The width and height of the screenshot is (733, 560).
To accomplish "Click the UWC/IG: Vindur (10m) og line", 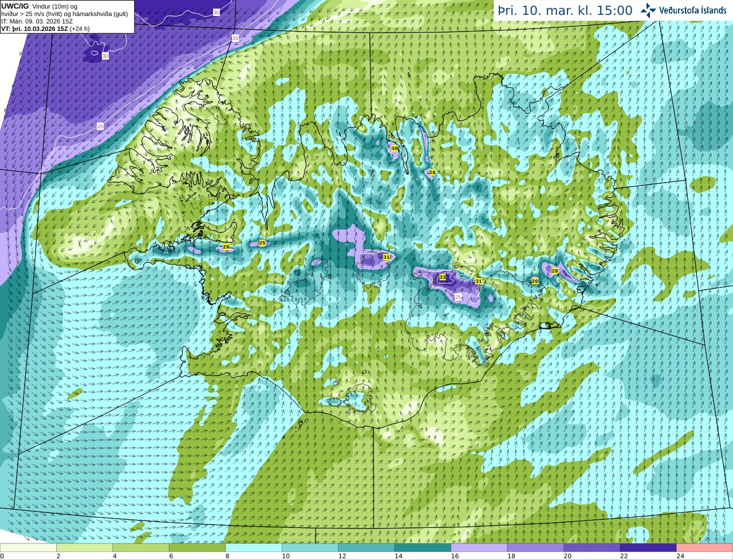I will [x=39, y=6].
